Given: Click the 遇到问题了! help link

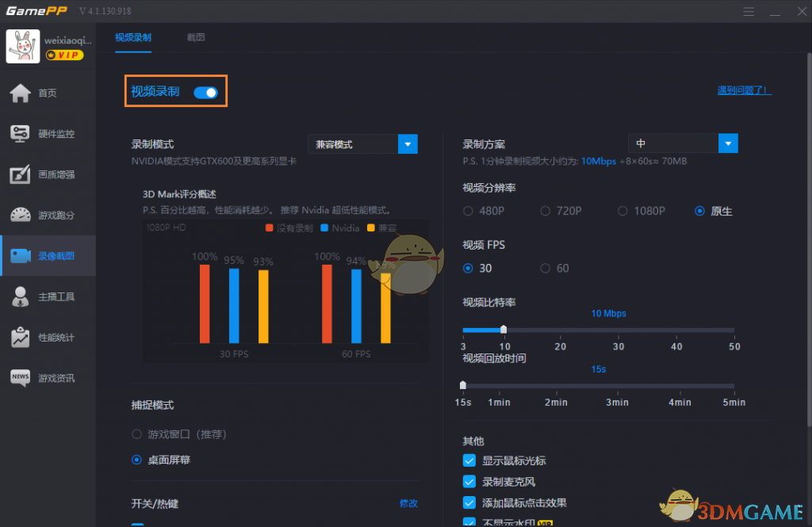Looking at the screenshot, I should (744, 90).
